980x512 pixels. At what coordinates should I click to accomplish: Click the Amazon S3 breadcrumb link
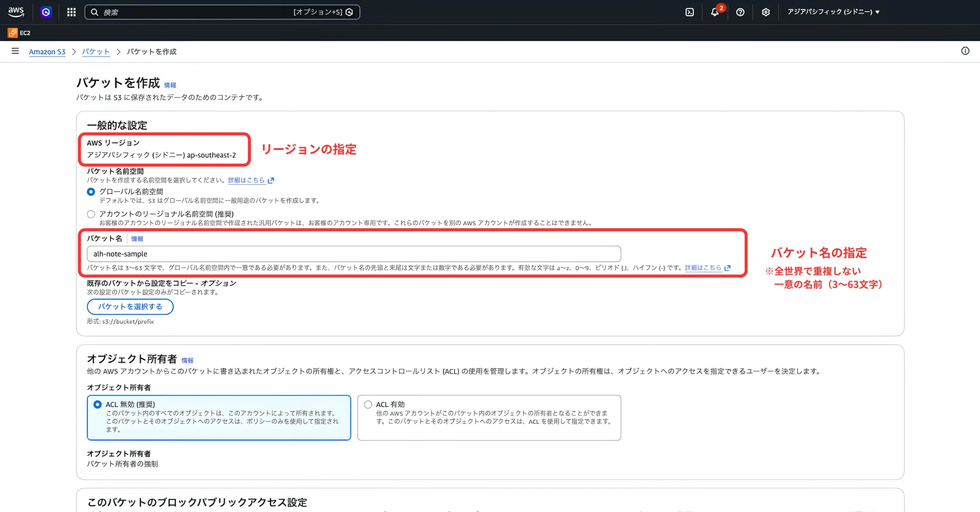coord(47,52)
